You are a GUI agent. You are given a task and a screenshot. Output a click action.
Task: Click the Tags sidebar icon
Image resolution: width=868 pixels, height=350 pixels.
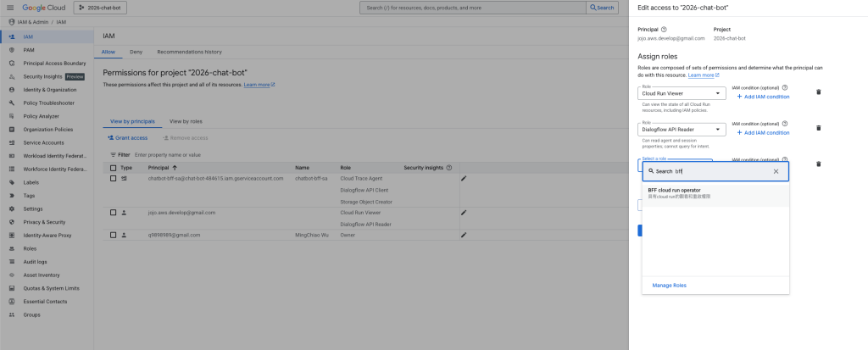[x=12, y=196]
